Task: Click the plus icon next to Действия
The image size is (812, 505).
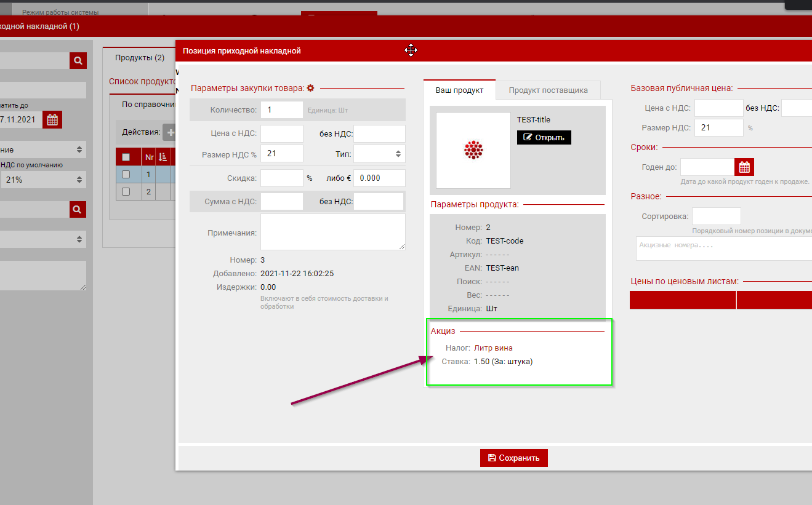Action: pos(169,132)
